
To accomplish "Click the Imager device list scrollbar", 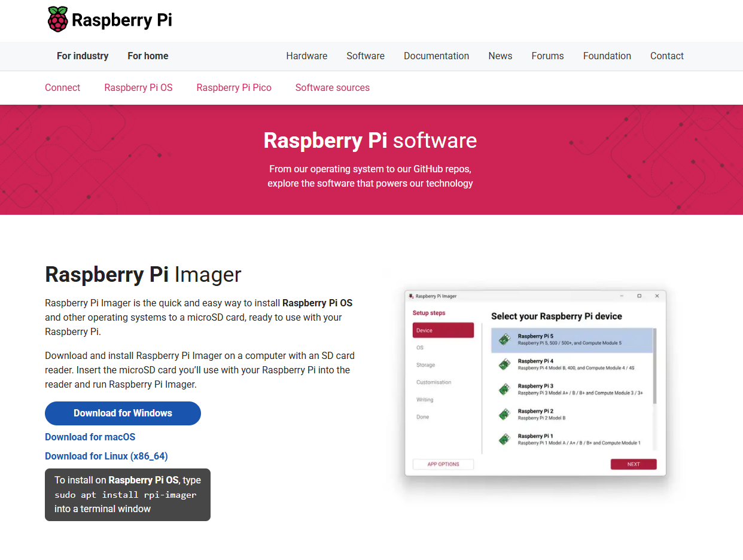I will coord(654,366).
